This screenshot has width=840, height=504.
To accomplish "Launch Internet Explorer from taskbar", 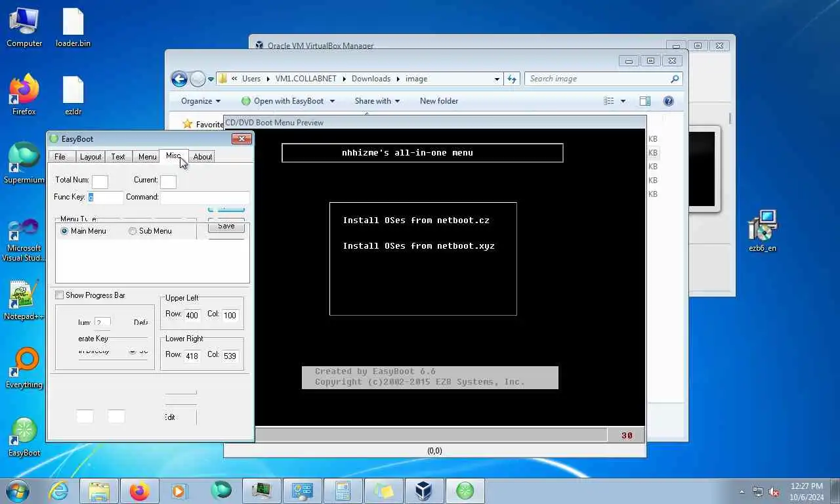I will point(58,491).
